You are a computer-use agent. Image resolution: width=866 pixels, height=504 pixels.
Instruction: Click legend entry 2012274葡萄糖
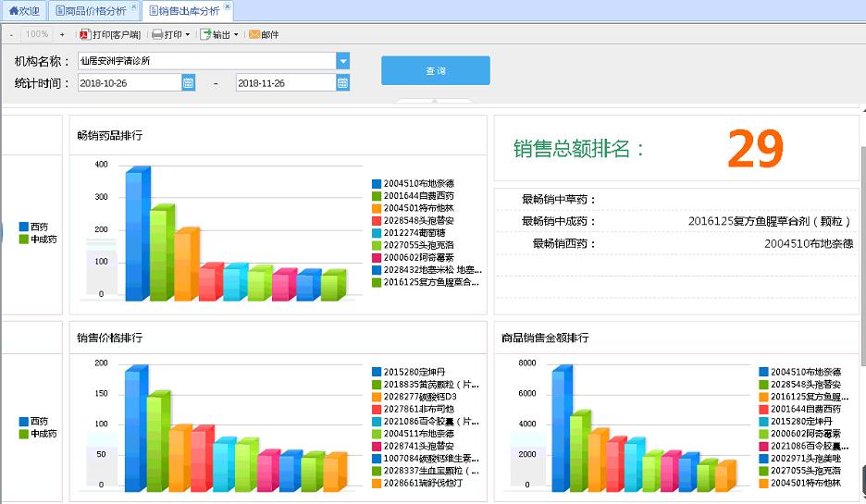click(x=409, y=232)
